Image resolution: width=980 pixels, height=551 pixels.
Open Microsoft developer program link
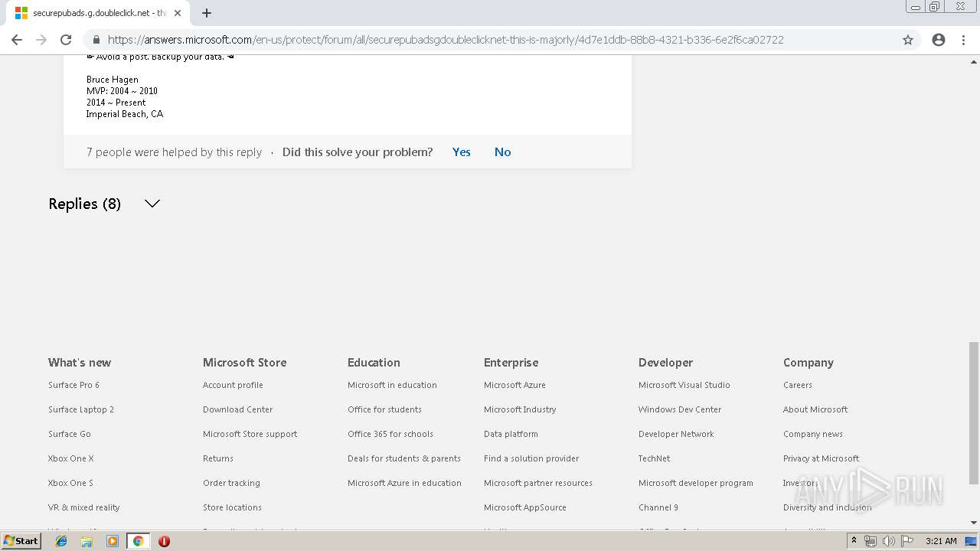click(696, 483)
